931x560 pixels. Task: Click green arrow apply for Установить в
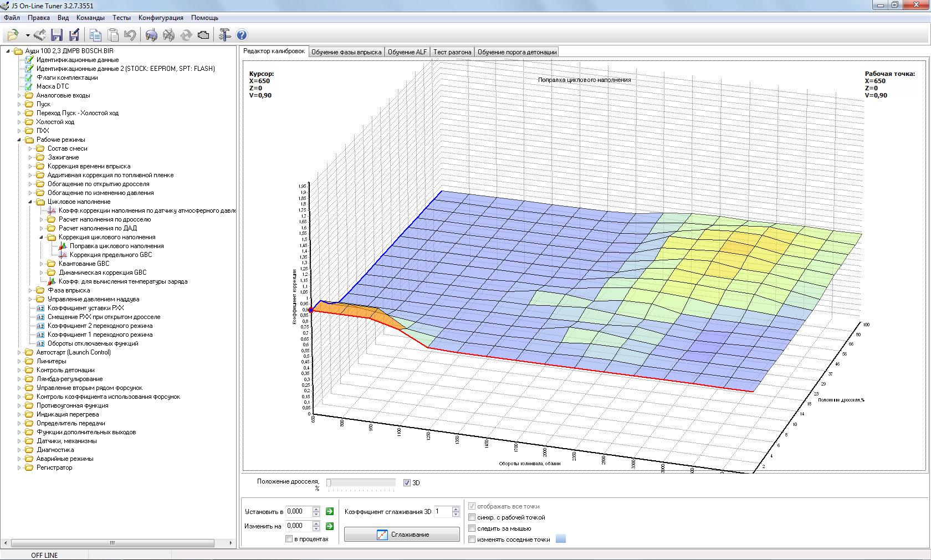pyautogui.click(x=330, y=511)
